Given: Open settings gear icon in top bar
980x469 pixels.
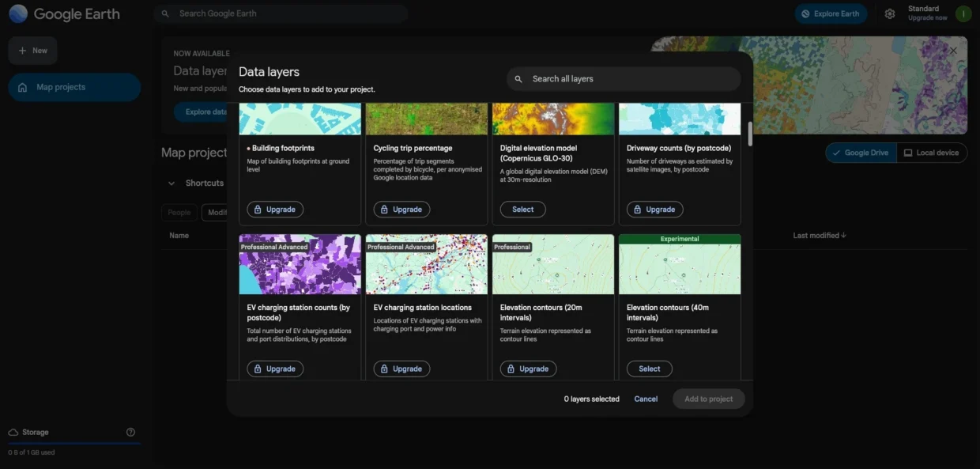Looking at the screenshot, I should [x=890, y=13].
